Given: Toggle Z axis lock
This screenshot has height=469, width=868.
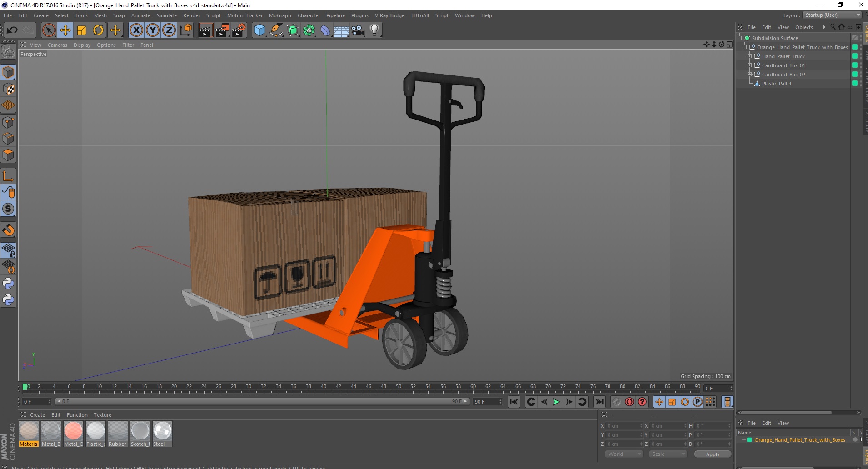Looking at the screenshot, I should [x=169, y=30].
